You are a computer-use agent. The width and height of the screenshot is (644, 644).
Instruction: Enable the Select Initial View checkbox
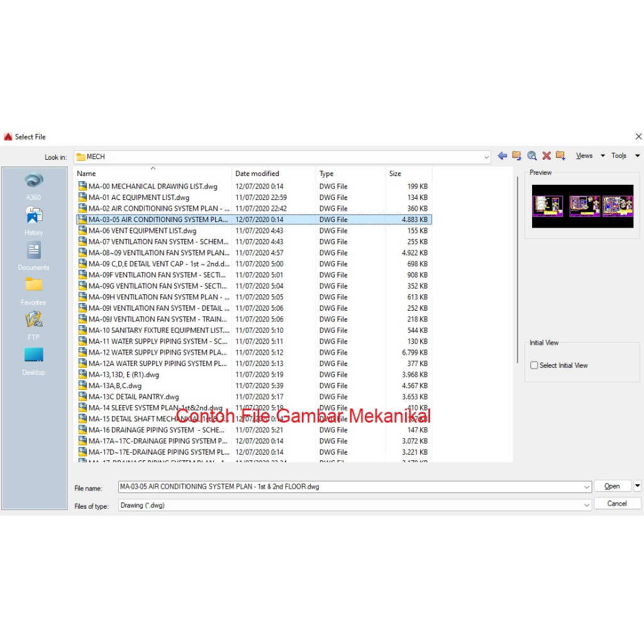[534, 365]
